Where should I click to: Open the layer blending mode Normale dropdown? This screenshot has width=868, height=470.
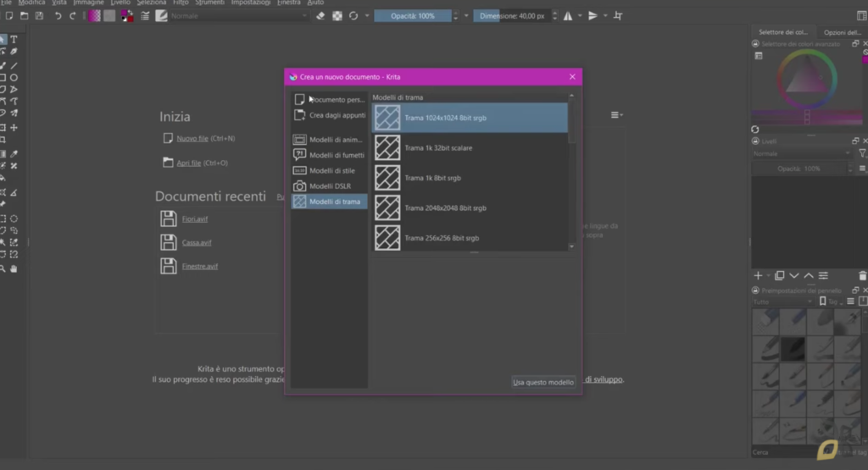click(800, 154)
